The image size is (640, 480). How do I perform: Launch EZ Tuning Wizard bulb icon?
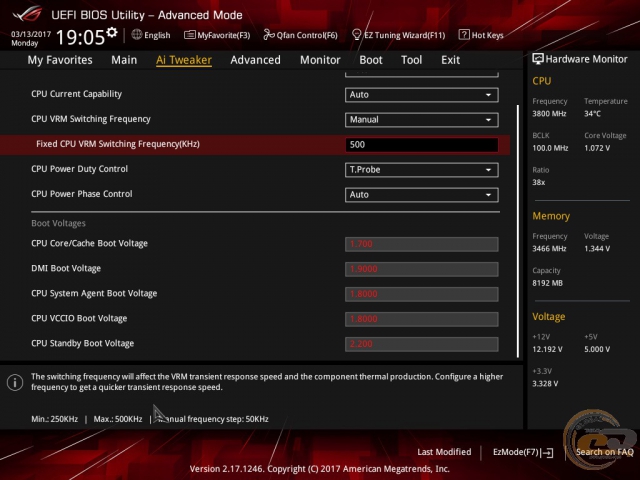pyautogui.click(x=356, y=35)
